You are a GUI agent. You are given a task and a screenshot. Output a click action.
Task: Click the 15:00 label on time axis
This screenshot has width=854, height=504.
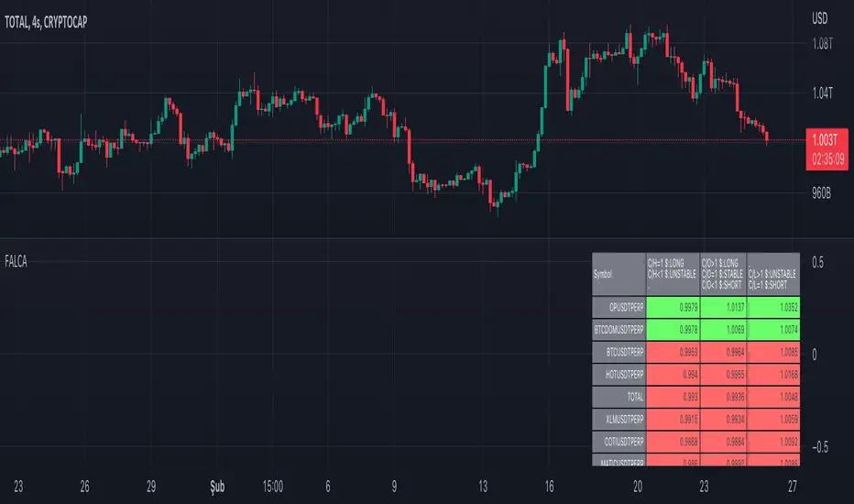pyautogui.click(x=272, y=485)
